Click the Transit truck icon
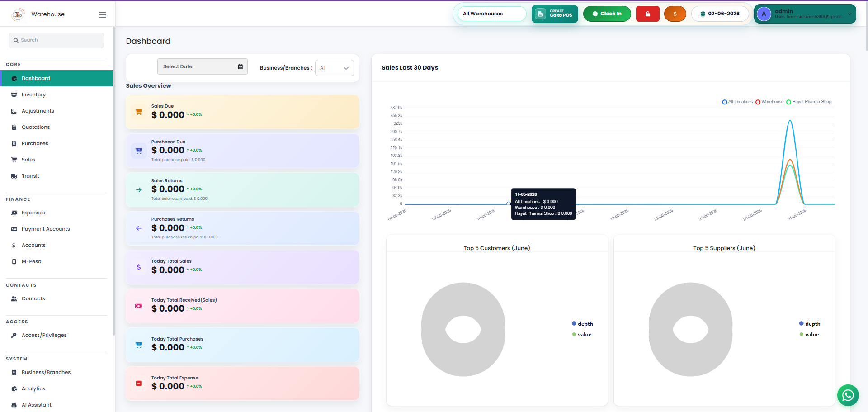Screen dimensions: 868x412 point(14,176)
